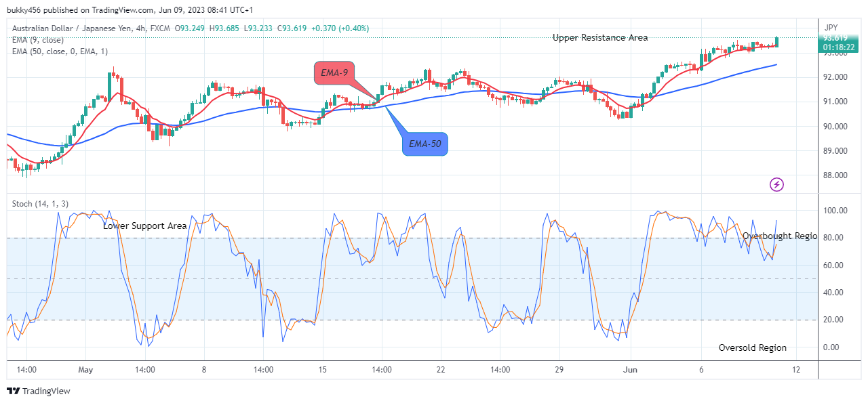The height and width of the screenshot is (403, 868).
Task: Click the 88.000 price axis label
Action: 835,175
